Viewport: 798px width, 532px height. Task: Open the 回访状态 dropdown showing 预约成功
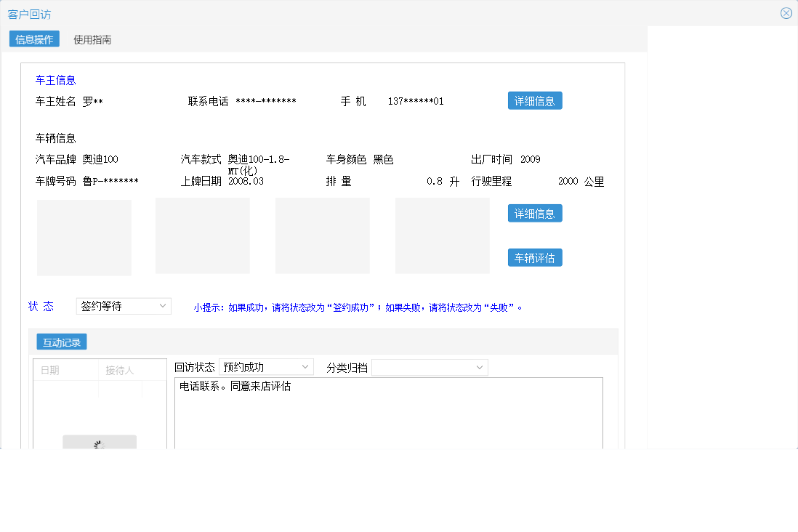point(266,367)
